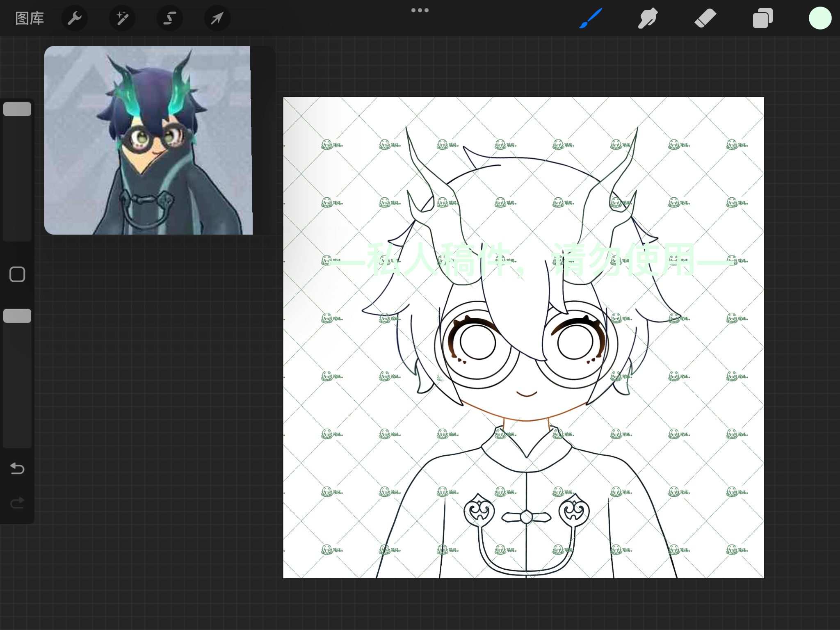This screenshot has height=630, width=840.
Task: Redo the last undone action
Action: (17, 503)
